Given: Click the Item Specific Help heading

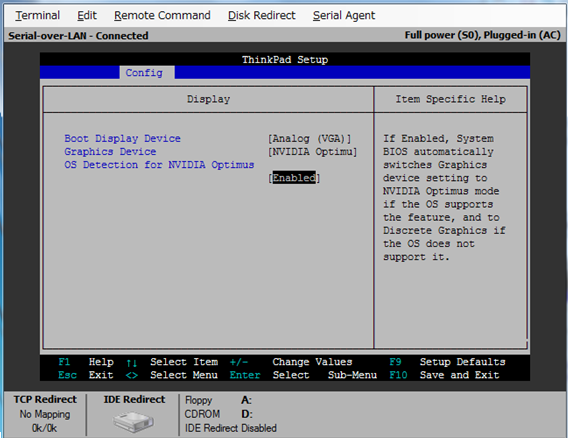Looking at the screenshot, I should [450, 99].
